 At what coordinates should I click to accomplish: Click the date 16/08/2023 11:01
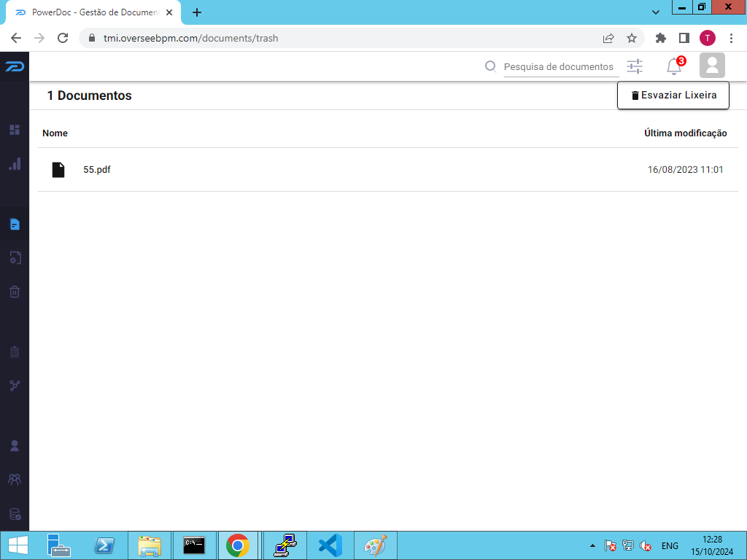[685, 169]
